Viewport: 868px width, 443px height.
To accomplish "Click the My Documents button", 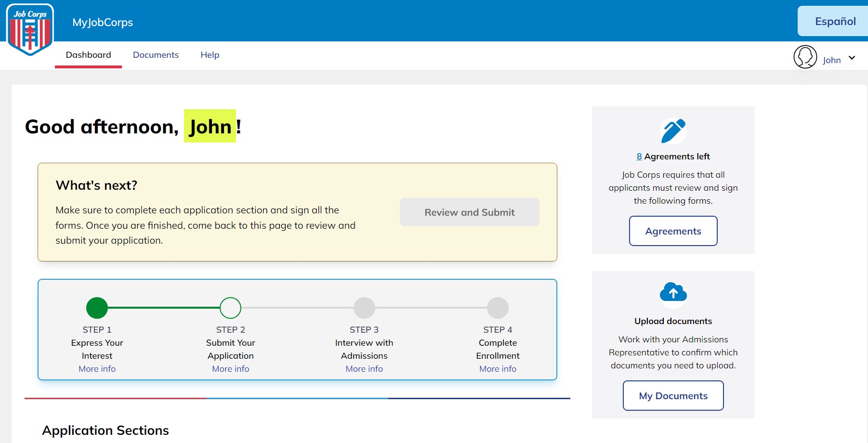I will 673,396.
